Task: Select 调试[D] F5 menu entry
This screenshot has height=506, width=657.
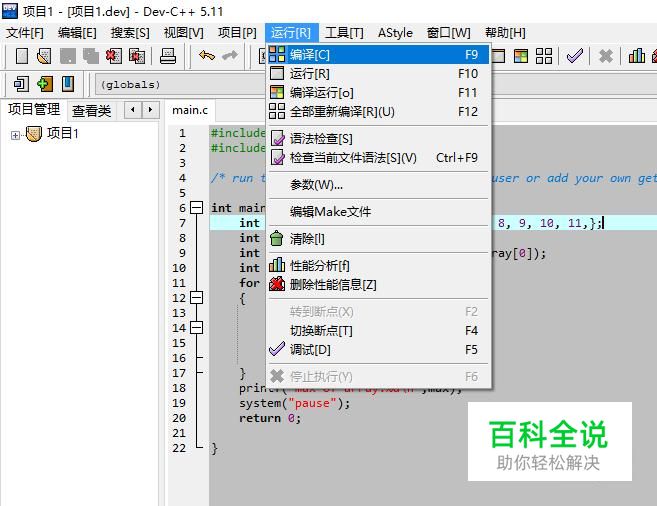Action: click(378, 350)
